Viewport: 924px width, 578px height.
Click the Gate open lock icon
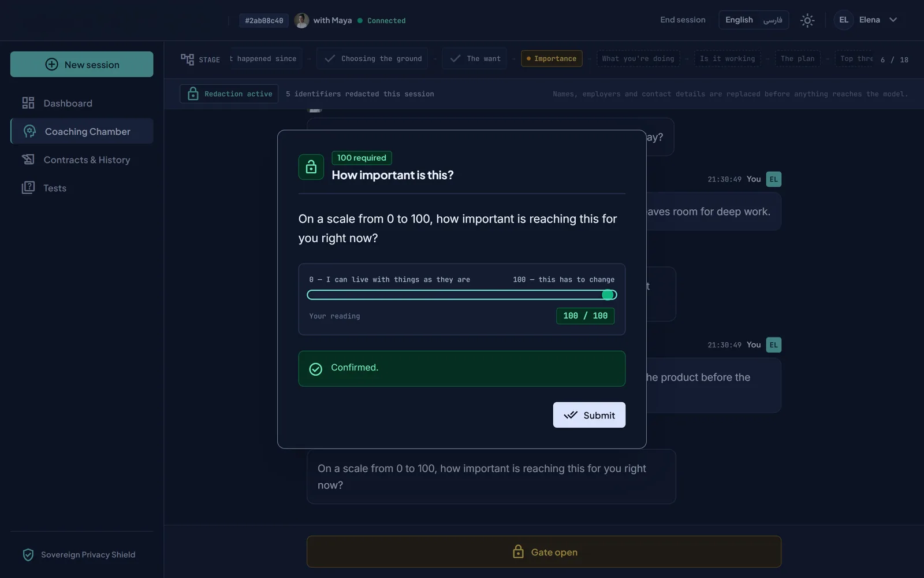click(518, 551)
